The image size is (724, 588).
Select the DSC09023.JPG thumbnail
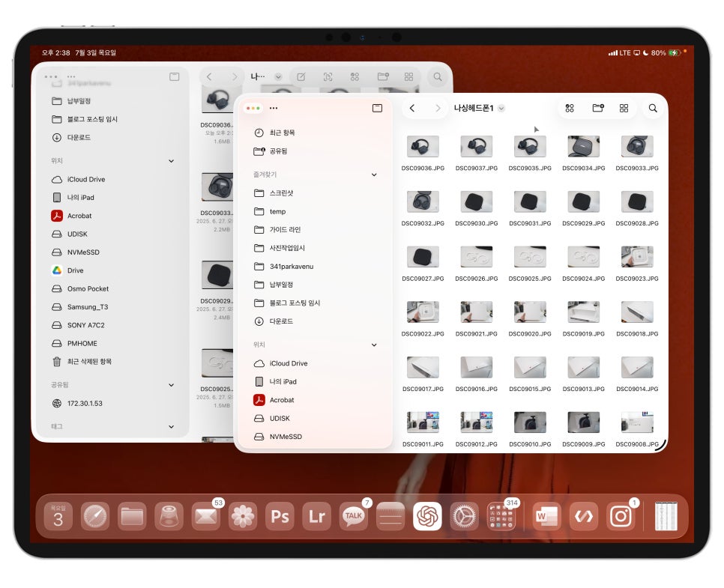637,257
